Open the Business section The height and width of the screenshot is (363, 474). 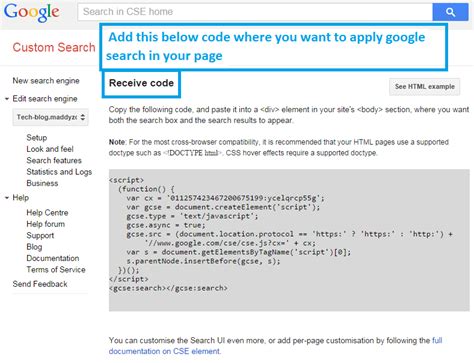click(x=42, y=183)
